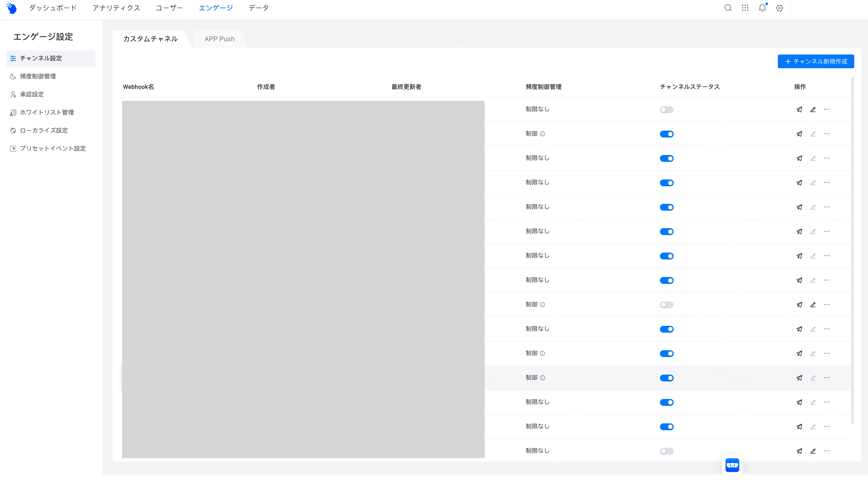The width and height of the screenshot is (868, 480).
Task: Open the three-dot menu in last row
Action: tap(827, 451)
